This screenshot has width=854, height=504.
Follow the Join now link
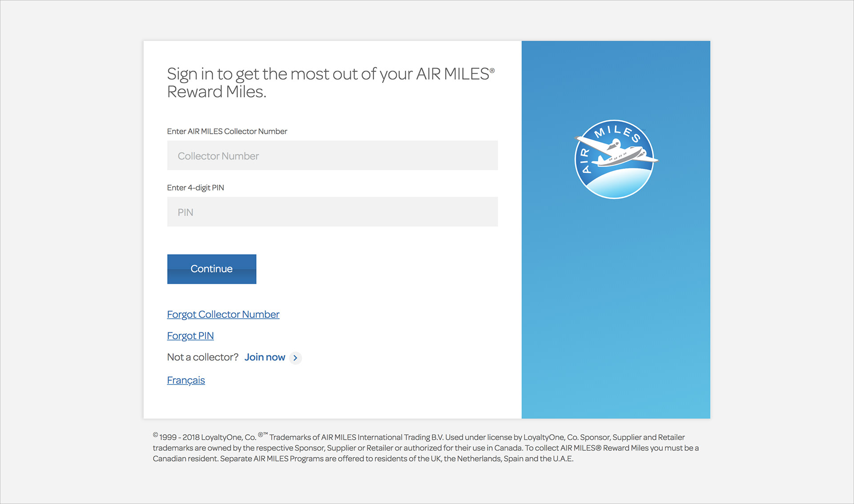pos(265,357)
